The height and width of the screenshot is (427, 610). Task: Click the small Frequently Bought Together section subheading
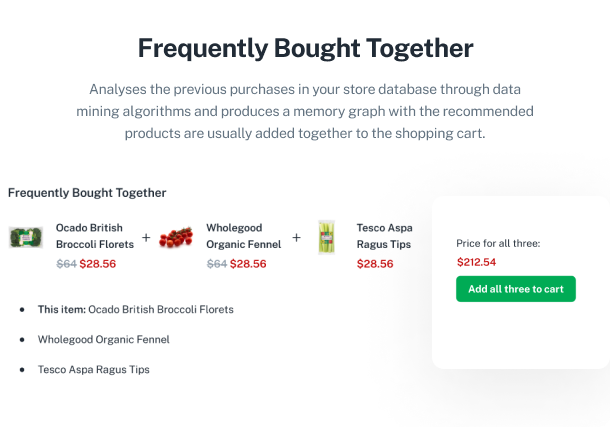pos(87,193)
